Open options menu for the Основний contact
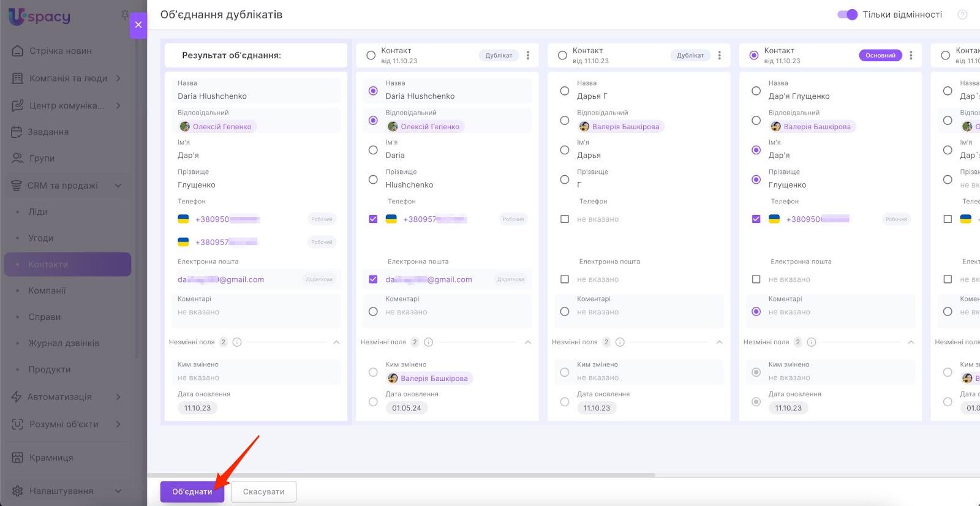980x506 pixels. [x=911, y=55]
